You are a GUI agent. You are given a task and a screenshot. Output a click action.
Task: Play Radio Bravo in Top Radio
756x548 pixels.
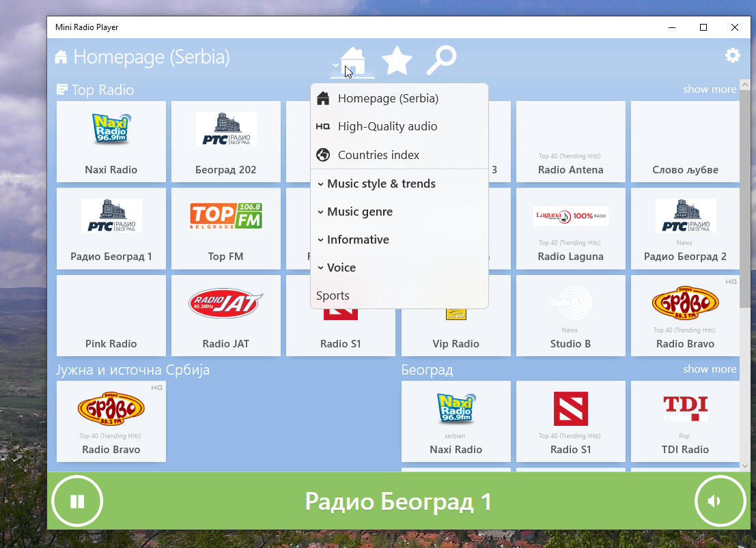pyautogui.click(x=685, y=316)
